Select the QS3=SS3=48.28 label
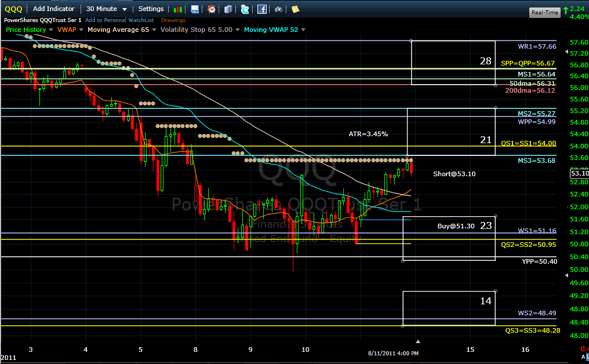This screenshot has height=364, width=589. click(532, 330)
